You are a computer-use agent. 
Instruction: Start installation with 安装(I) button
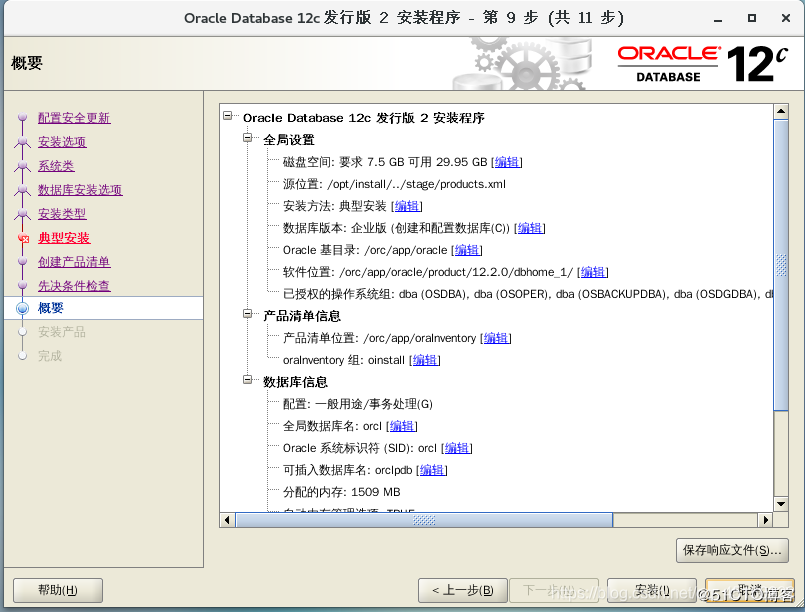pyautogui.click(x=652, y=590)
